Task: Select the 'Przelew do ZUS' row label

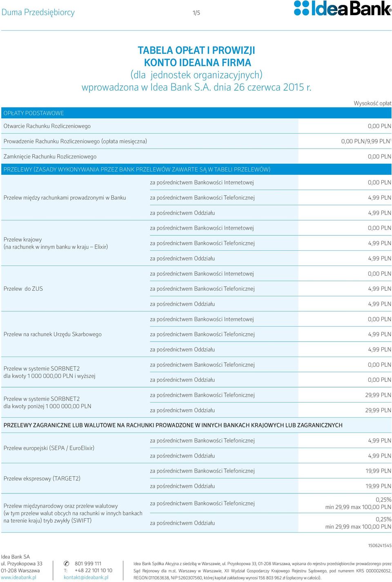Action: (x=23, y=289)
